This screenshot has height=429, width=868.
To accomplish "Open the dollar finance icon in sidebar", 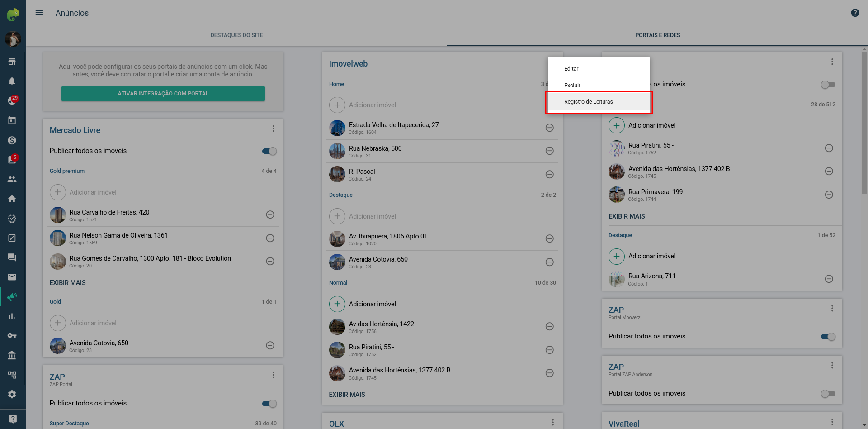I will click(x=12, y=140).
